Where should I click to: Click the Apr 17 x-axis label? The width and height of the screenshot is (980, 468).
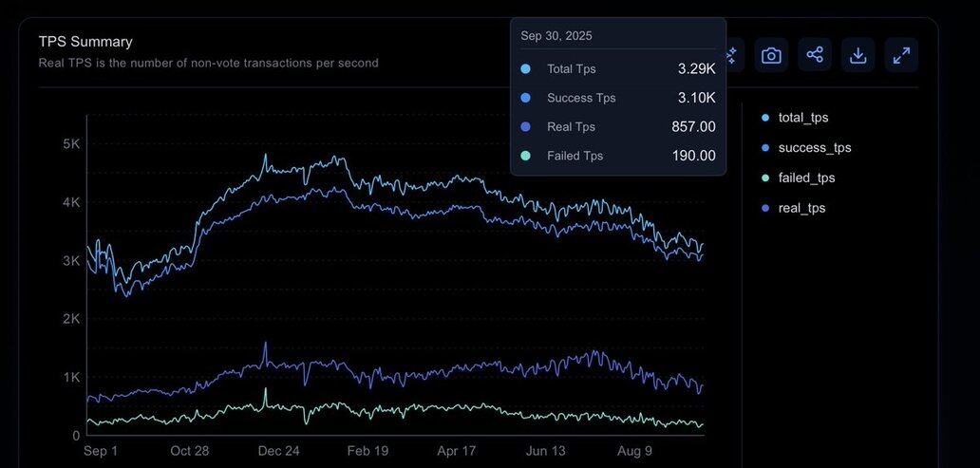tap(456, 451)
